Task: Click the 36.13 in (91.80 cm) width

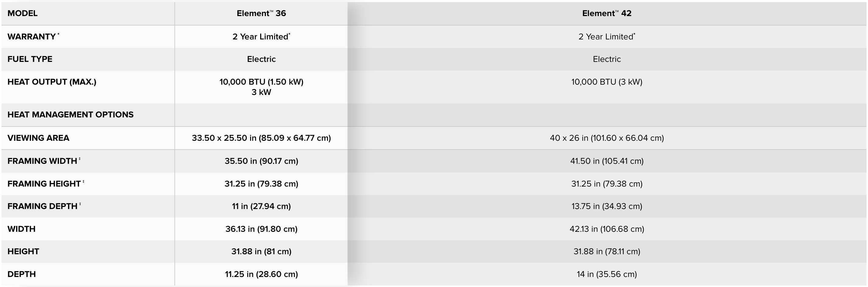Action: [x=261, y=229]
